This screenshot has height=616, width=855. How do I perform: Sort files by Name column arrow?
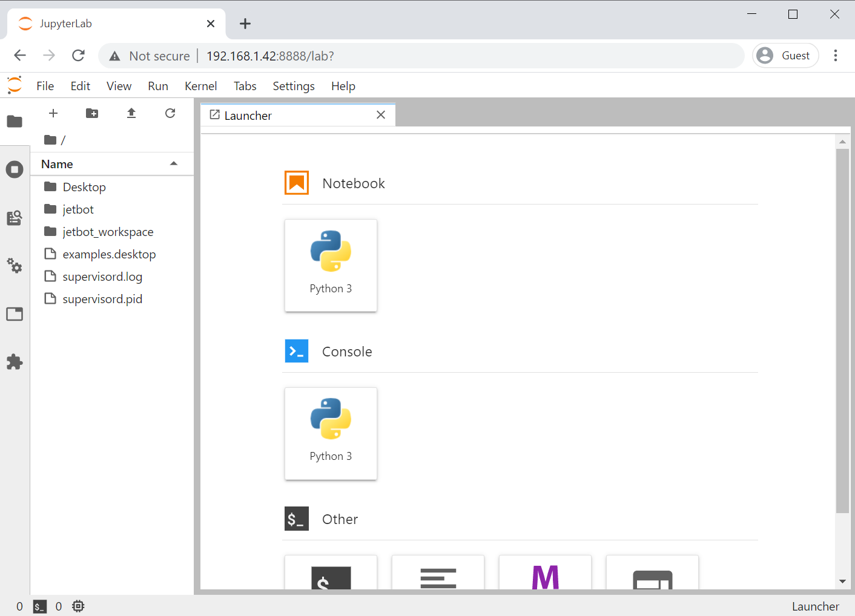(174, 163)
